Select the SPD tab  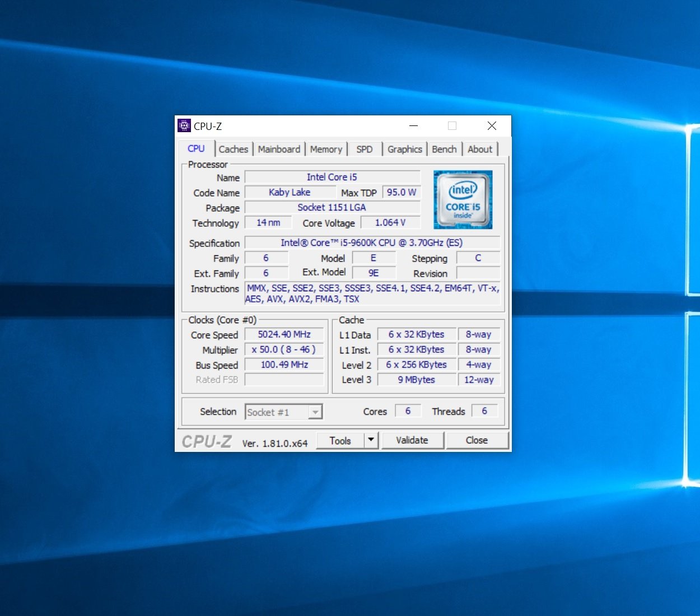365,150
